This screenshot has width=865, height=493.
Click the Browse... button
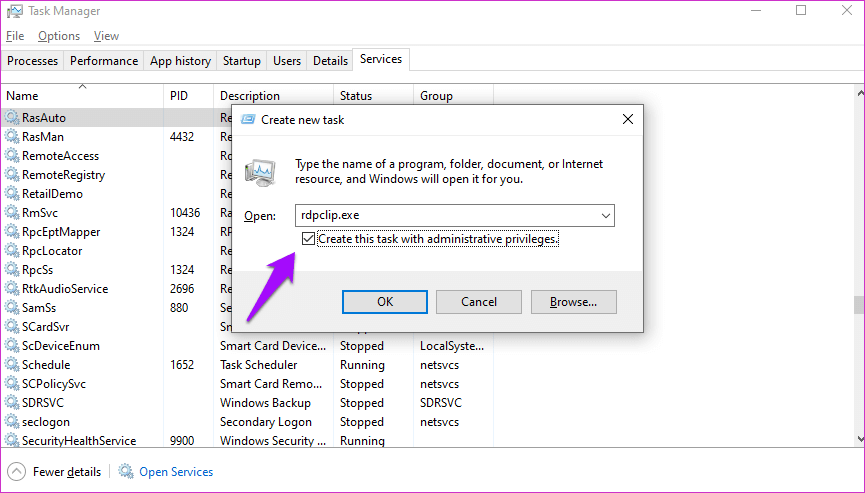573,301
